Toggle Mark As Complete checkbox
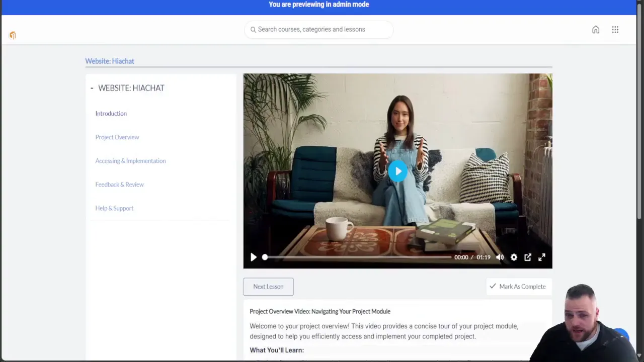The width and height of the screenshot is (644, 362). pos(518,286)
